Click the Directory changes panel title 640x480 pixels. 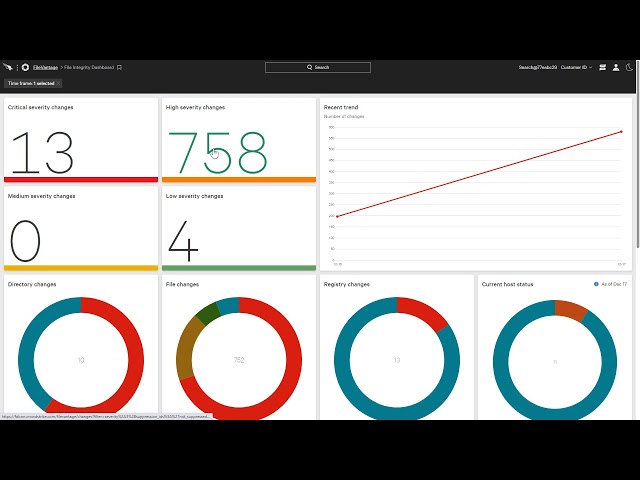(32, 284)
